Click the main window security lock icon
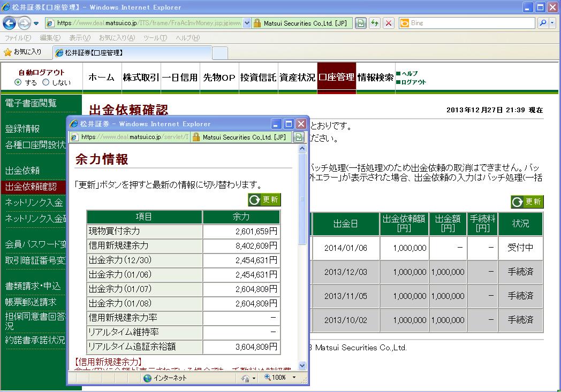561x392 pixels. coord(257,23)
